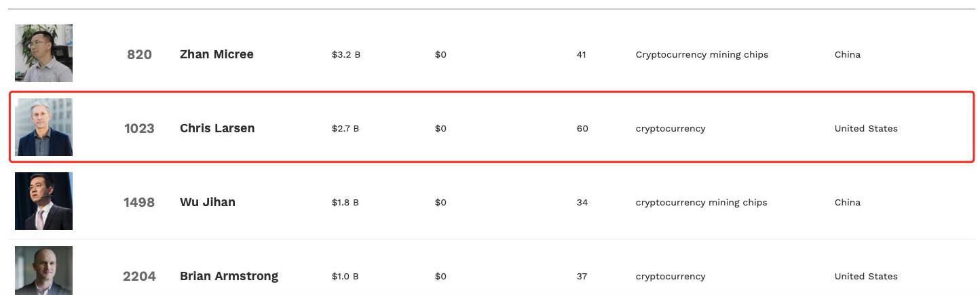Select rank number 2204
The width and height of the screenshot is (980, 295).
139,276
